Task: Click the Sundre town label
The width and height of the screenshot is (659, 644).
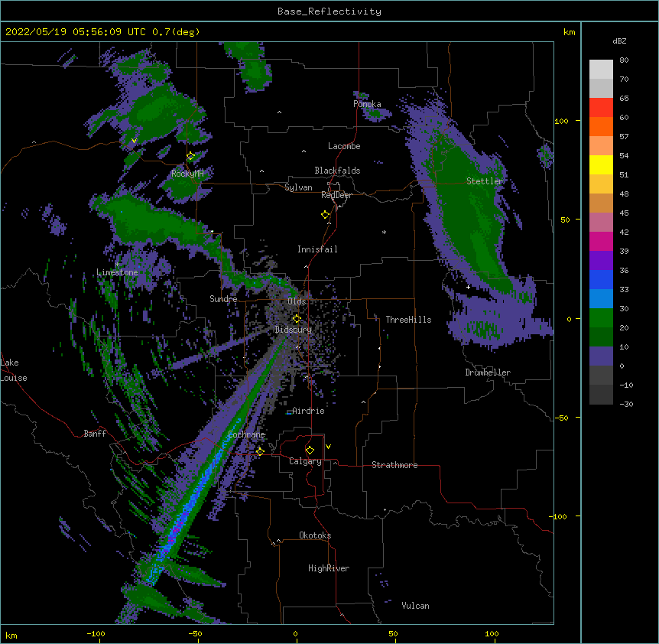Action: tap(223, 299)
